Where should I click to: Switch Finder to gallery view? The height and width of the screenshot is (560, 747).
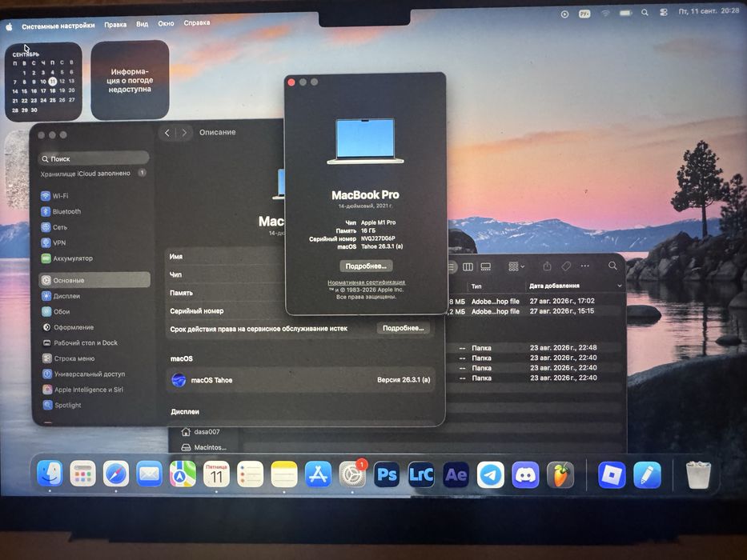485,266
